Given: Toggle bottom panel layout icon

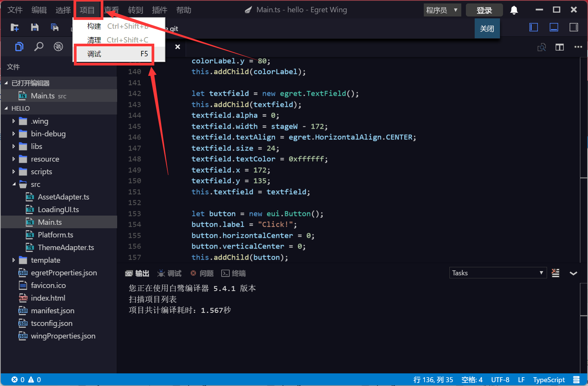Looking at the screenshot, I should [x=554, y=27].
